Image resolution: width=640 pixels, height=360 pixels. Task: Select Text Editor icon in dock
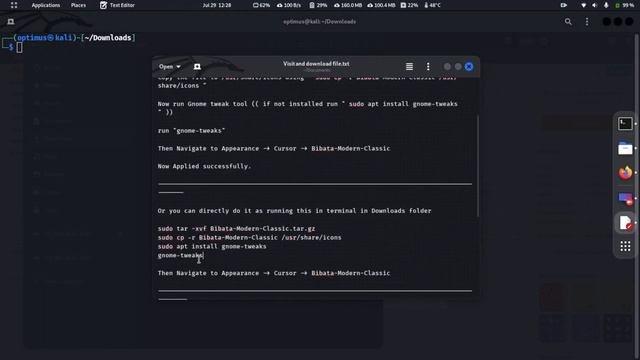pos(625,223)
